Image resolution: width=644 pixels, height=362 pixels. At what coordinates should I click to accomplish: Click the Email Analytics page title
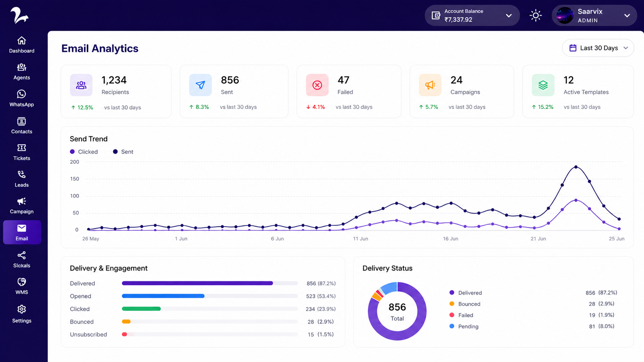[x=100, y=48]
